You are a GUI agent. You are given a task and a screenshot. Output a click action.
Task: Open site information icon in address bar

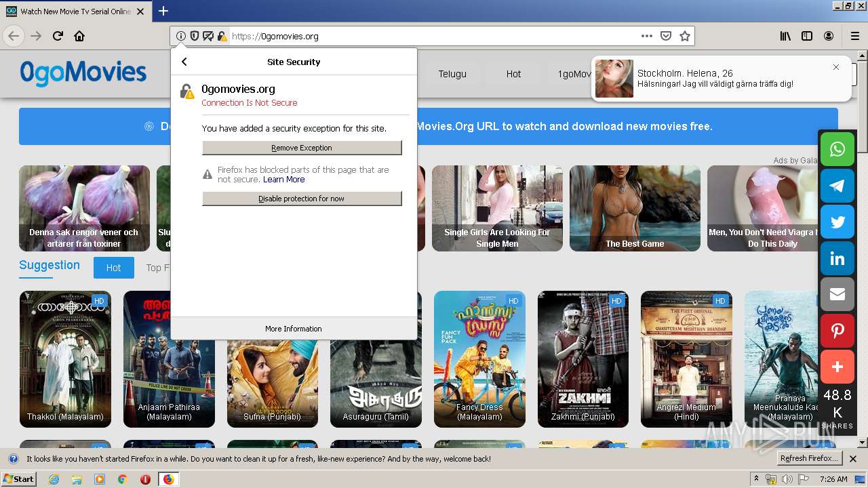click(x=181, y=36)
